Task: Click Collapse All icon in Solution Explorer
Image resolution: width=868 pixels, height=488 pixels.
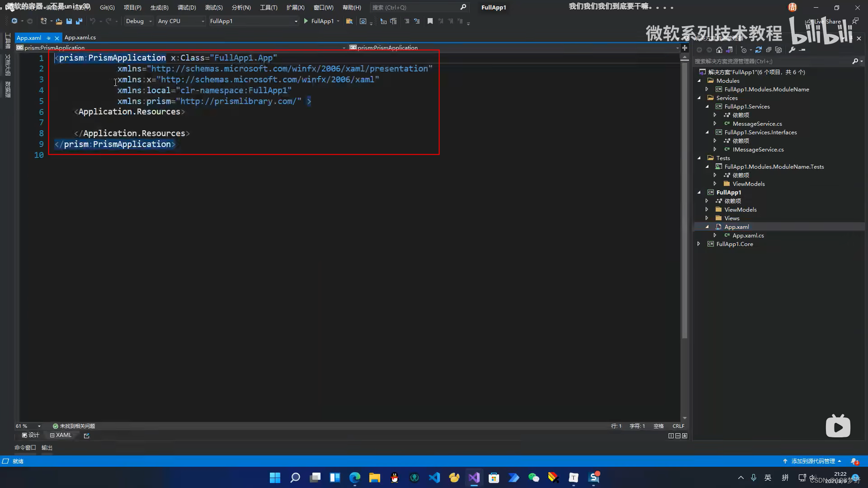Action: click(x=769, y=50)
